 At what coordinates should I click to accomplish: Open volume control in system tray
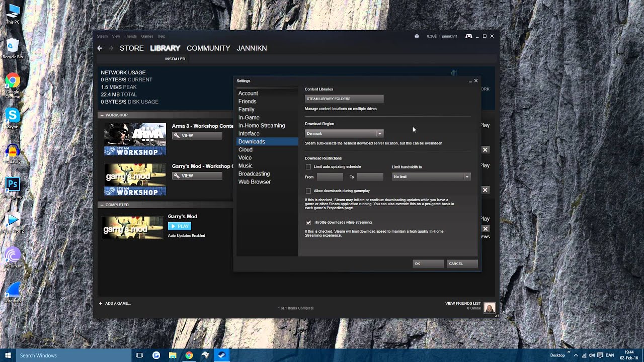(592, 355)
